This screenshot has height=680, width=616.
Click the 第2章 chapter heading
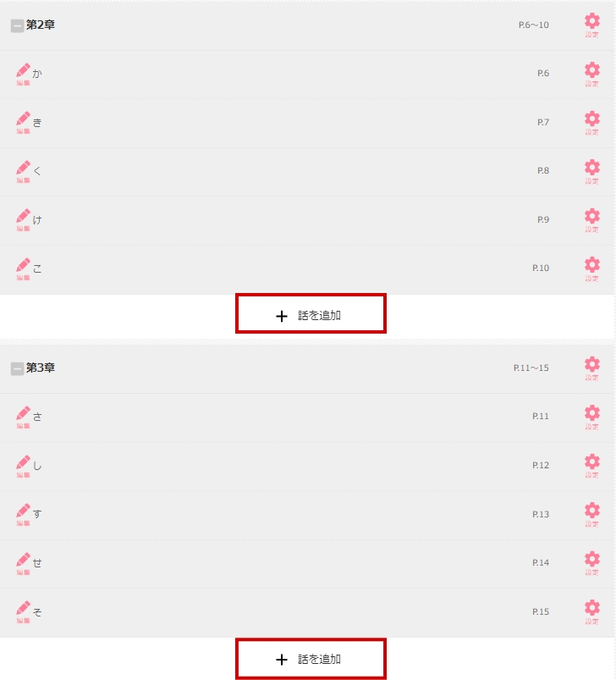(x=41, y=25)
